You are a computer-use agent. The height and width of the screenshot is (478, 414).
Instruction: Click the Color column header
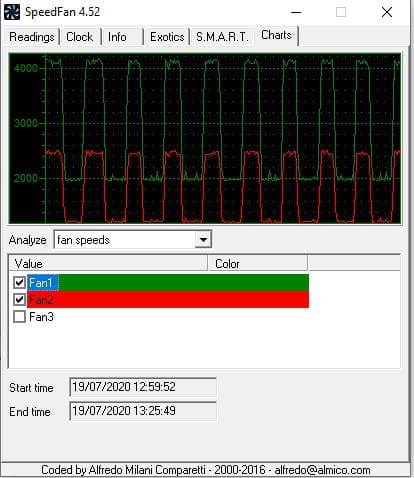point(257,264)
